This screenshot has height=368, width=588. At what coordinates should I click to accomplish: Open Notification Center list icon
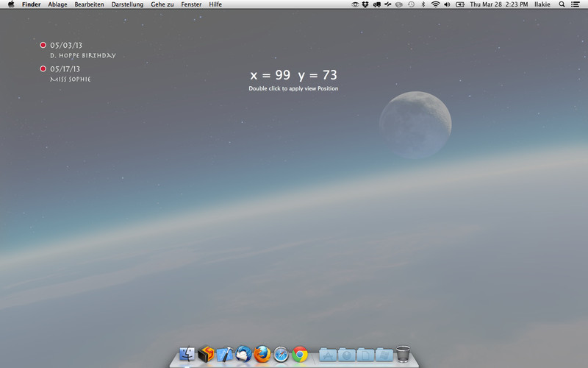(576, 4)
